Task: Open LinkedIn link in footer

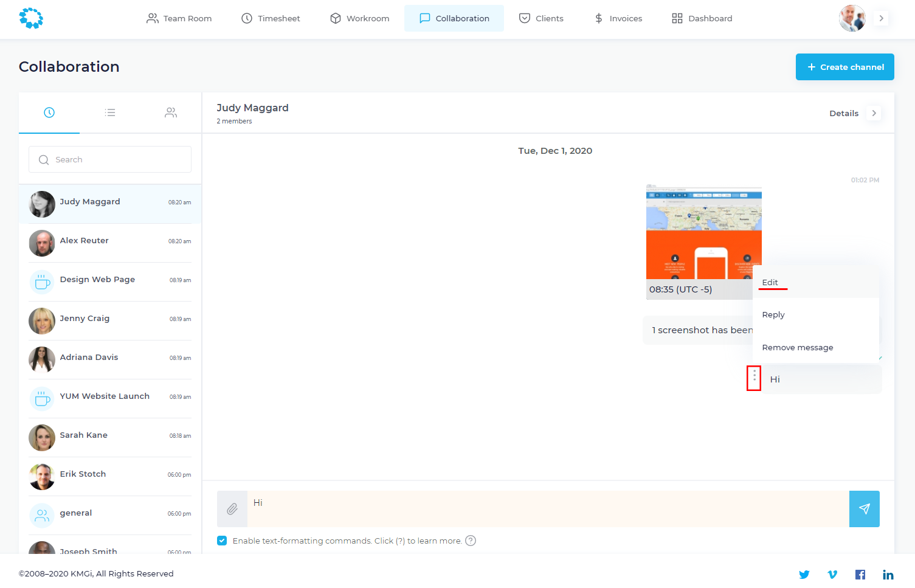Action: pyautogui.click(x=888, y=575)
